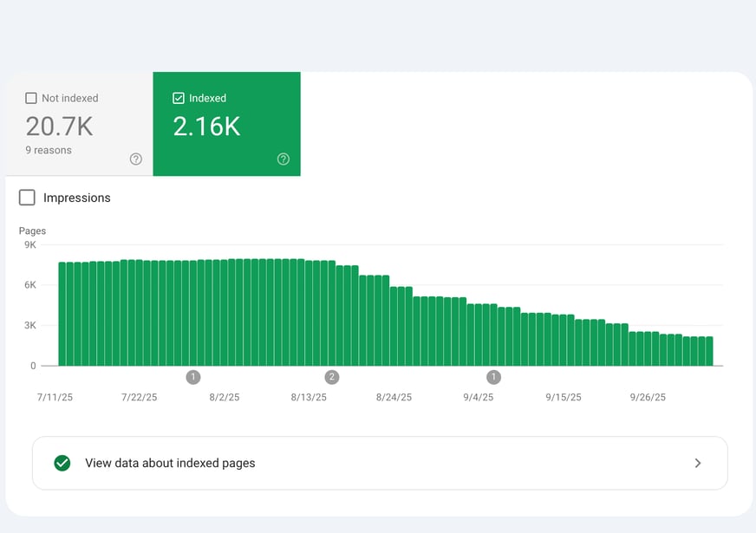This screenshot has height=533, width=756.
Task: Select the Indexed 2.16K card
Action: tap(226, 124)
